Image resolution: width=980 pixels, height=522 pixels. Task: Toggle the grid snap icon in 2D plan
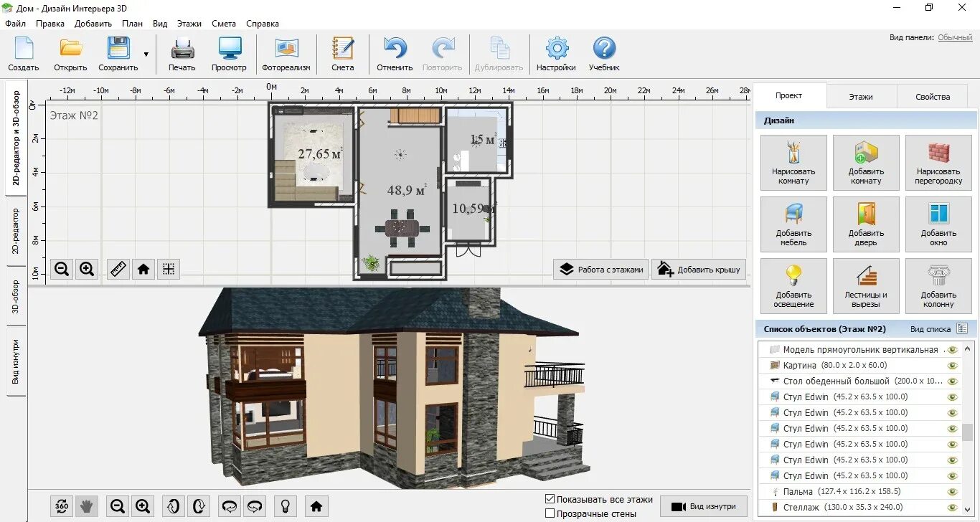coord(169,269)
